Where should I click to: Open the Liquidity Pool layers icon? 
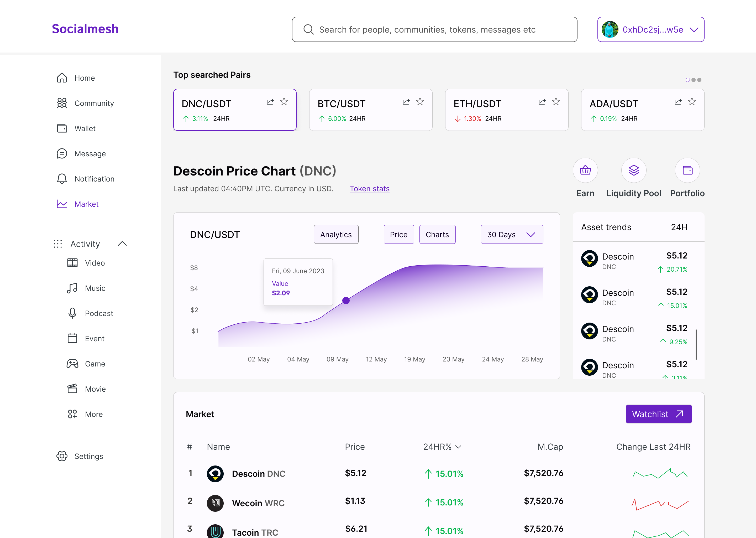(633, 170)
